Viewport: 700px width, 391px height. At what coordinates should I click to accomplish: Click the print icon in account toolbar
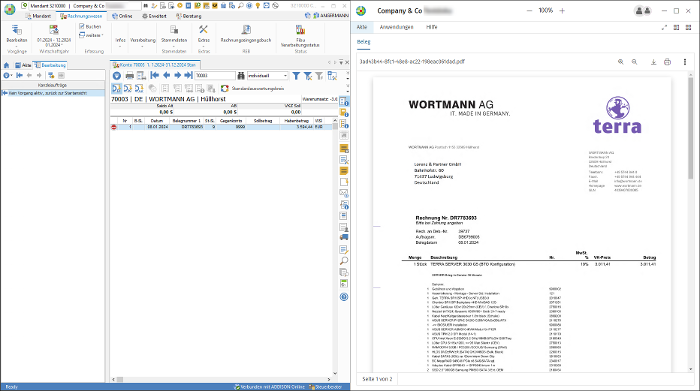pyautogui.click(x=129, y=76)
